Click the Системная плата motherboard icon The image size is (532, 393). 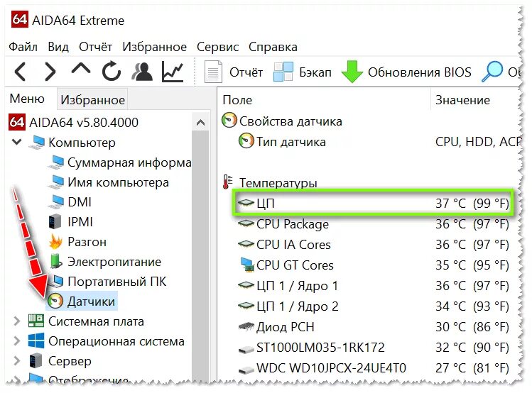[x=36, y=321]
